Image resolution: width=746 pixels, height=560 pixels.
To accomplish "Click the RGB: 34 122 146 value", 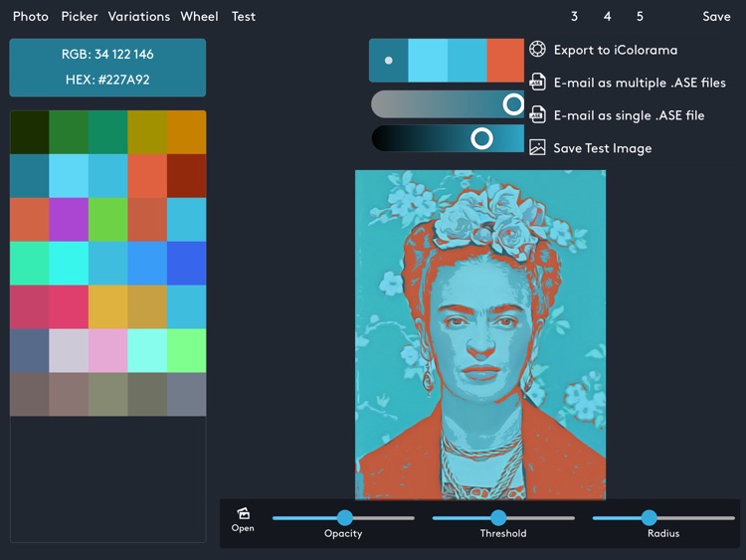I will pyautogui.click(x=107, y=55).
